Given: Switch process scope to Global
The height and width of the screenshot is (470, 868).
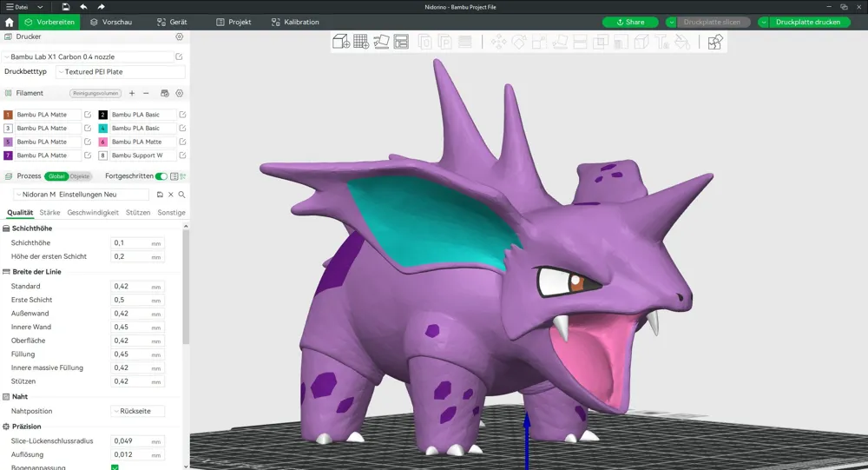Looking at the screenshot, I should point(56,176).
